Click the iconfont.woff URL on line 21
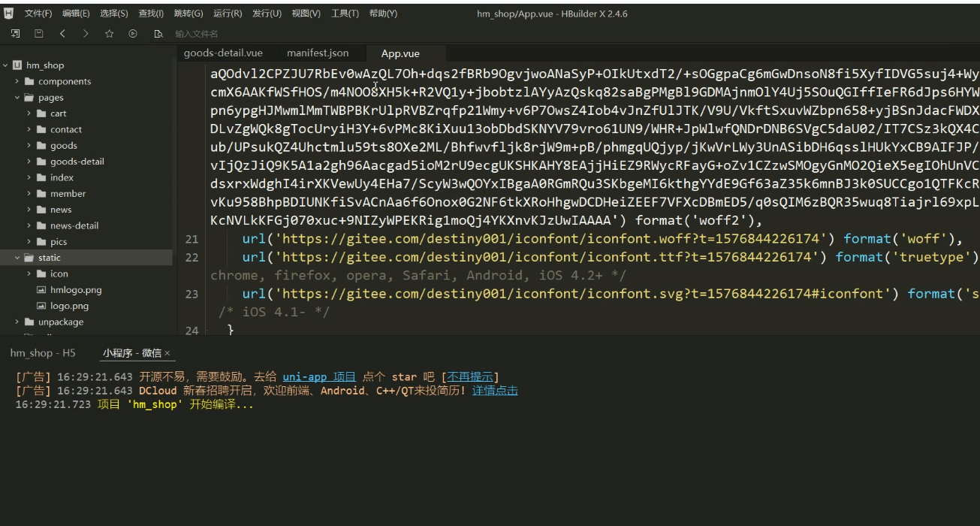Image resolution: width=980 pixels, height=526 pixels. click(550, 239)
